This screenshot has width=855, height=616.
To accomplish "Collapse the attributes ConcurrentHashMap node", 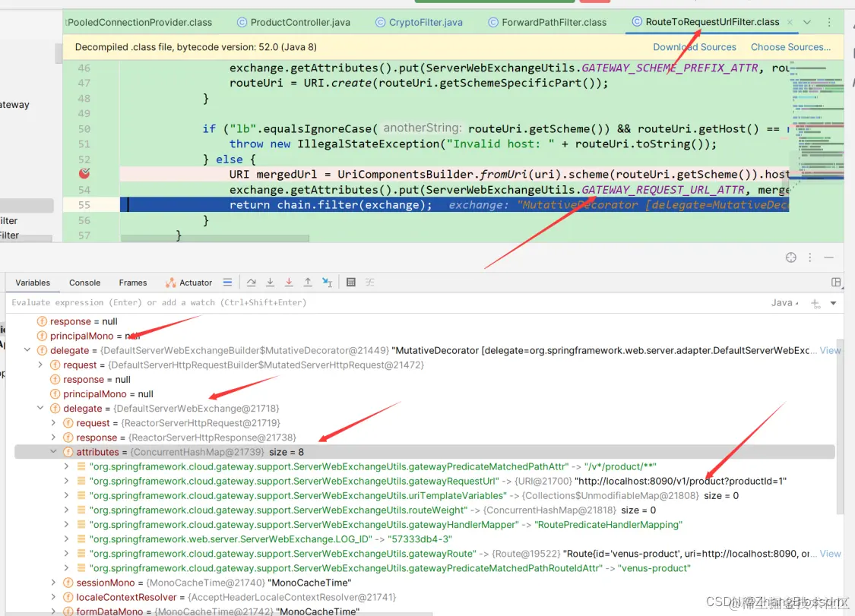I will click(53, 451).
